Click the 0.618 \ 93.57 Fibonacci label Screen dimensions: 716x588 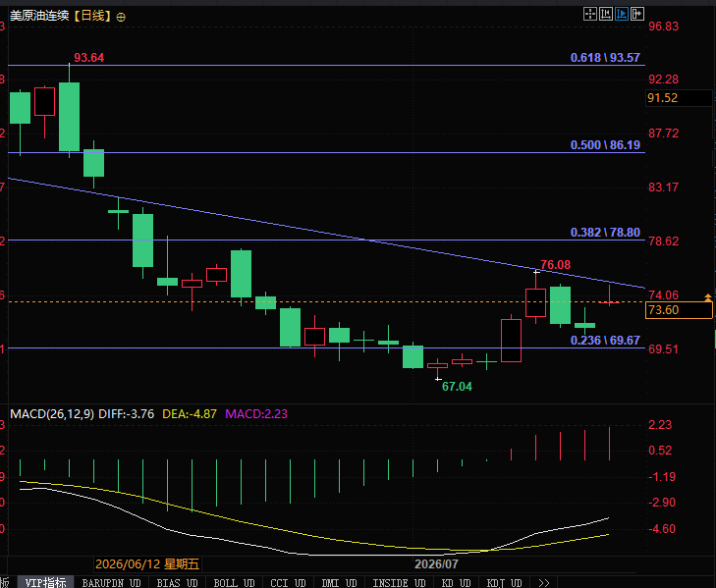click(605, 58)
